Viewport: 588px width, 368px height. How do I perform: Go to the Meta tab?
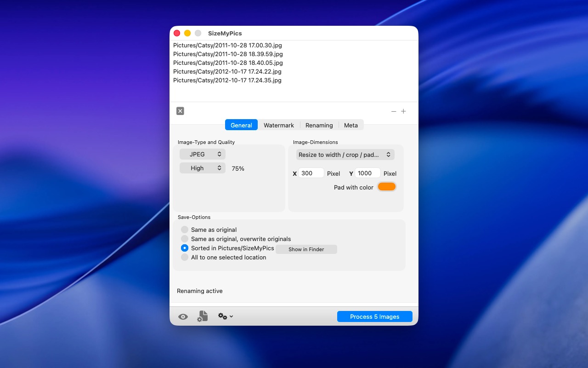click(351, 125)
